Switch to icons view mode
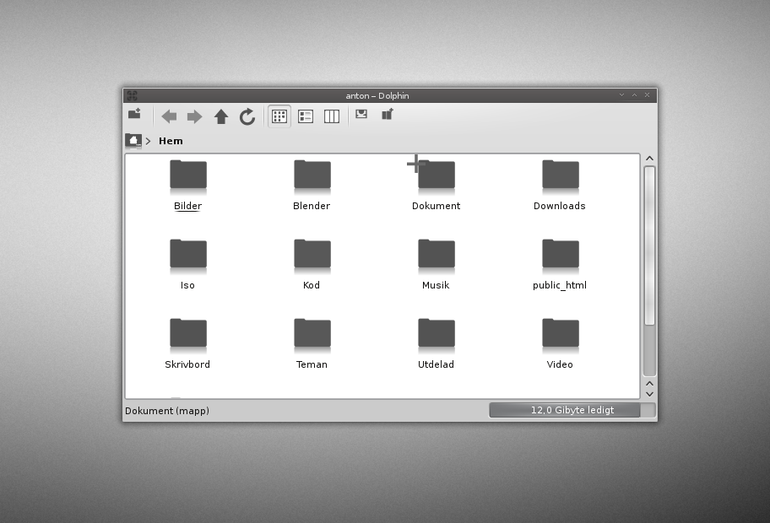Screen dimensions: 770x523 point(279,116)
